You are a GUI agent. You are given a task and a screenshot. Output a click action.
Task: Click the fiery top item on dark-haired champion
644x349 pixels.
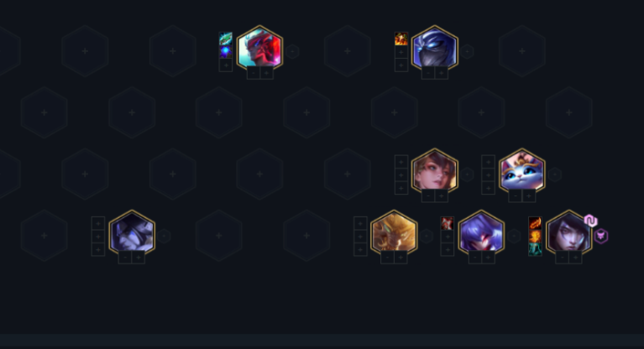tap(535, 223)
